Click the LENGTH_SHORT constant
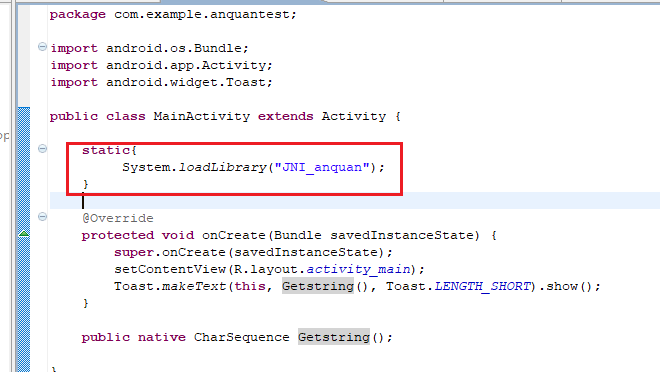The height and width of the screenshot is (372, 660). point(482,287)
